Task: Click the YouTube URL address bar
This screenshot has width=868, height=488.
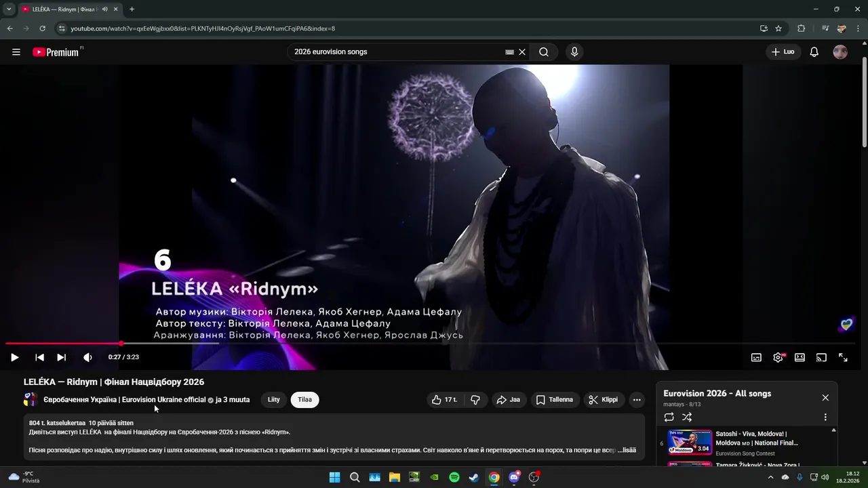Action: click(x=407, y=28)
